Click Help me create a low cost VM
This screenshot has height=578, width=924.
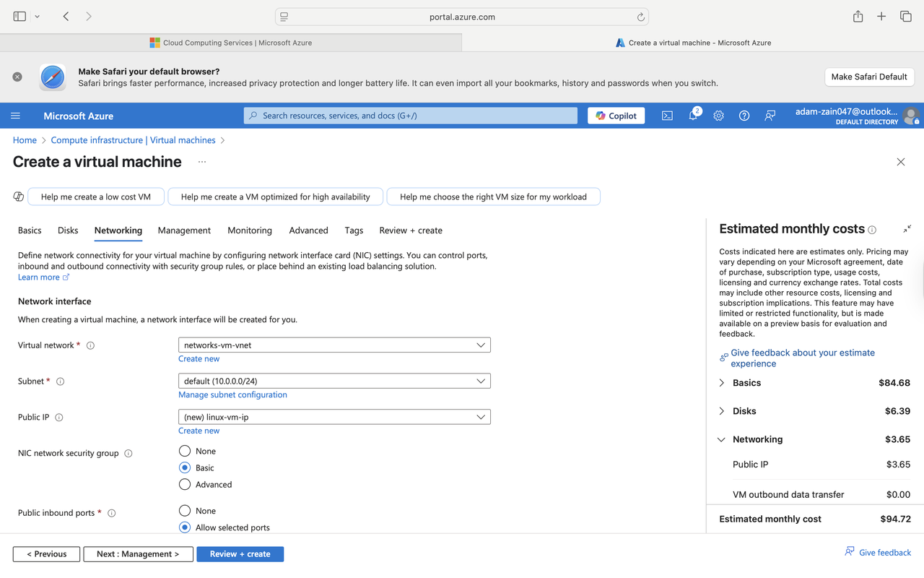96,197
